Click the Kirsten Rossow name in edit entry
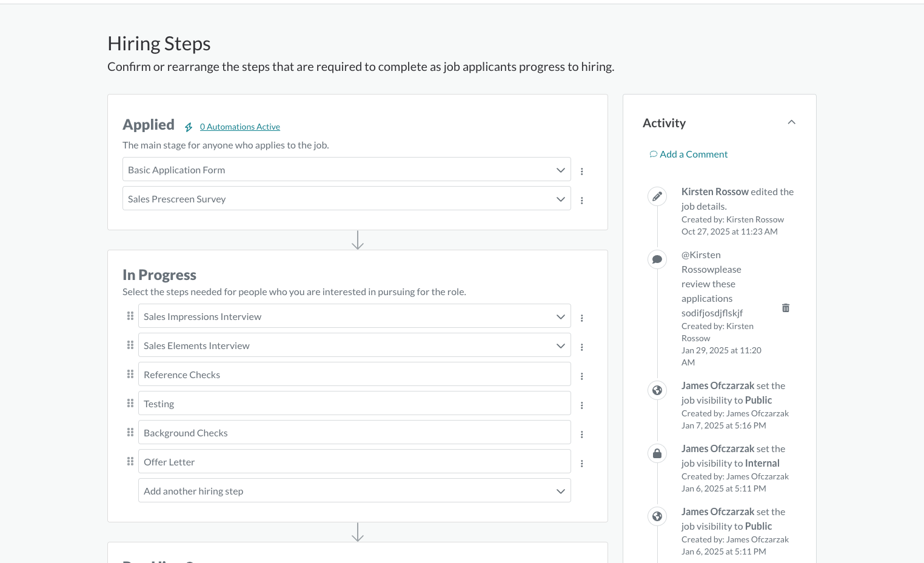Viewport: 924px width, 563px height. coord(715,192)
